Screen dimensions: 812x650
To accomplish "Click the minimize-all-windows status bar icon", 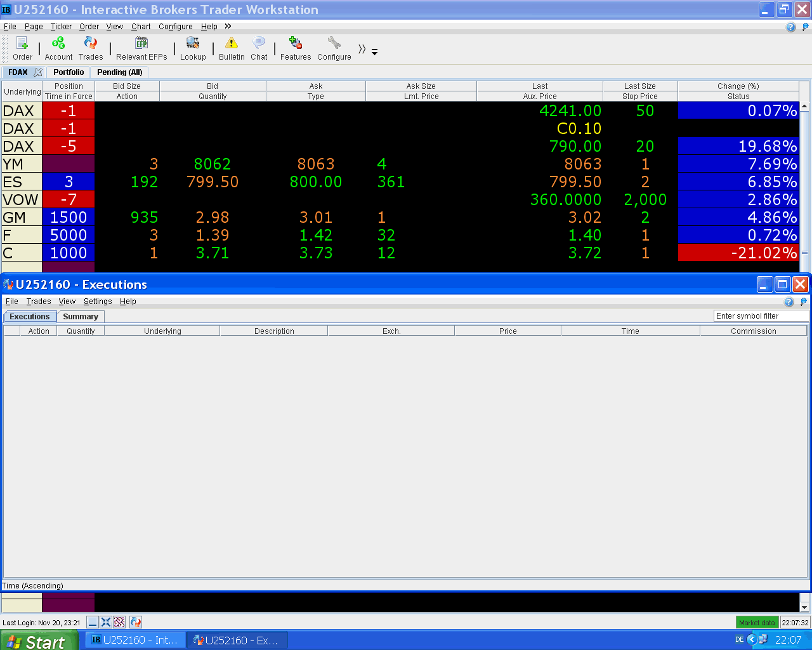I will [x=93, y=622].
